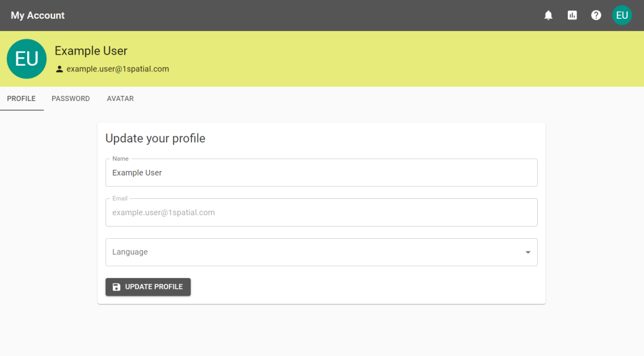The image size is (644, 356).
Task: Click the Update your profile heading
Action: pyautogui.click(x=155, y=138)
